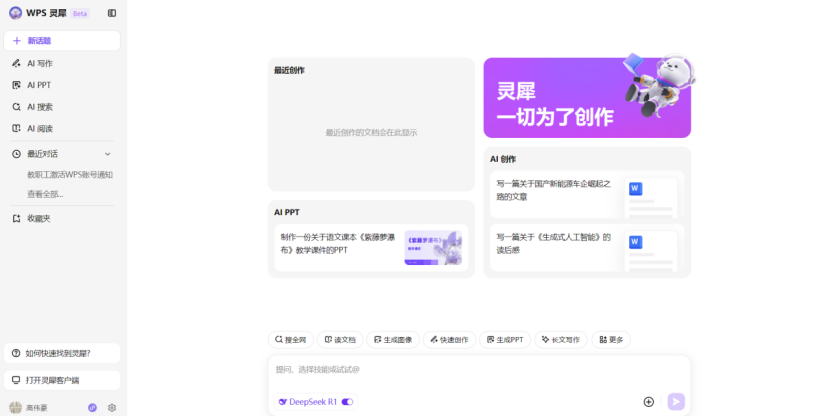Collapse the 最近对话 section chevron

pos(107,154)
